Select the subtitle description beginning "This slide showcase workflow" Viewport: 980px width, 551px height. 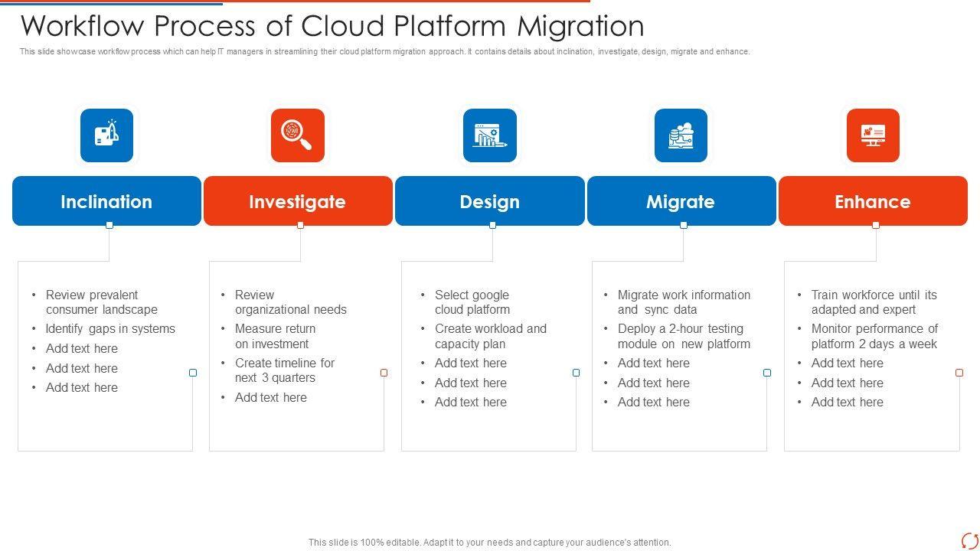(385, 51)
